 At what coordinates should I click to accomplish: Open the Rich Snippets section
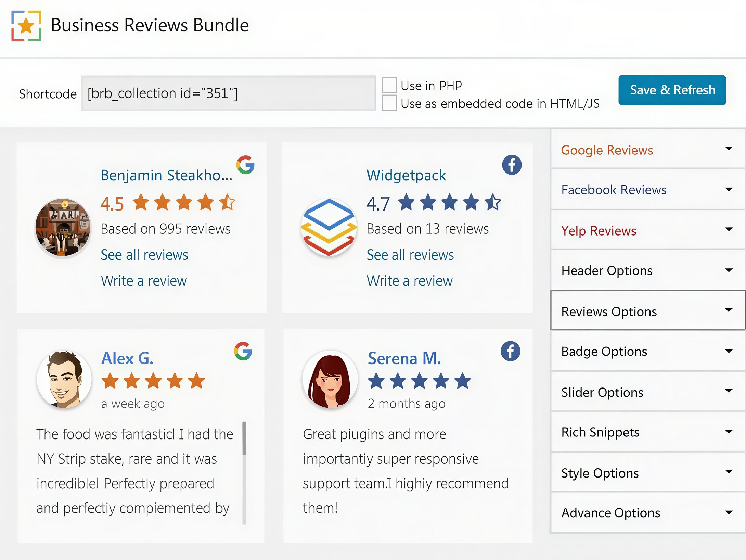click(x=647, y=432)
